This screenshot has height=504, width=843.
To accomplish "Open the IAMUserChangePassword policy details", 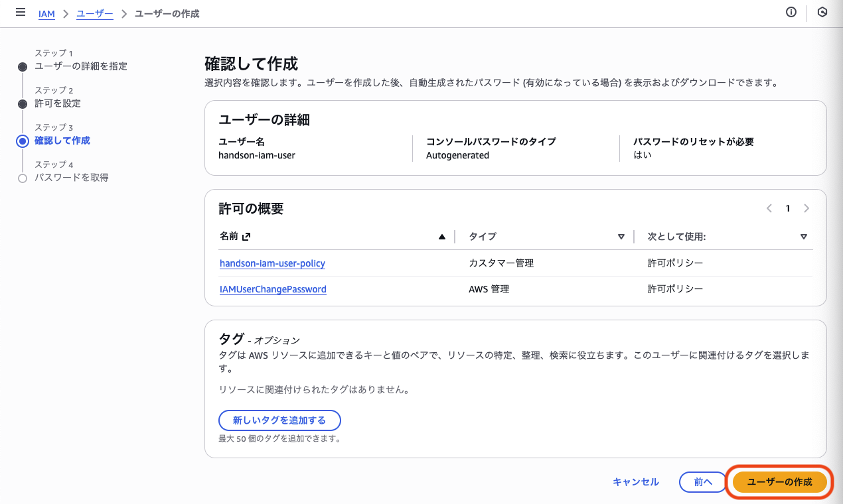I will (x=273, y=288).
